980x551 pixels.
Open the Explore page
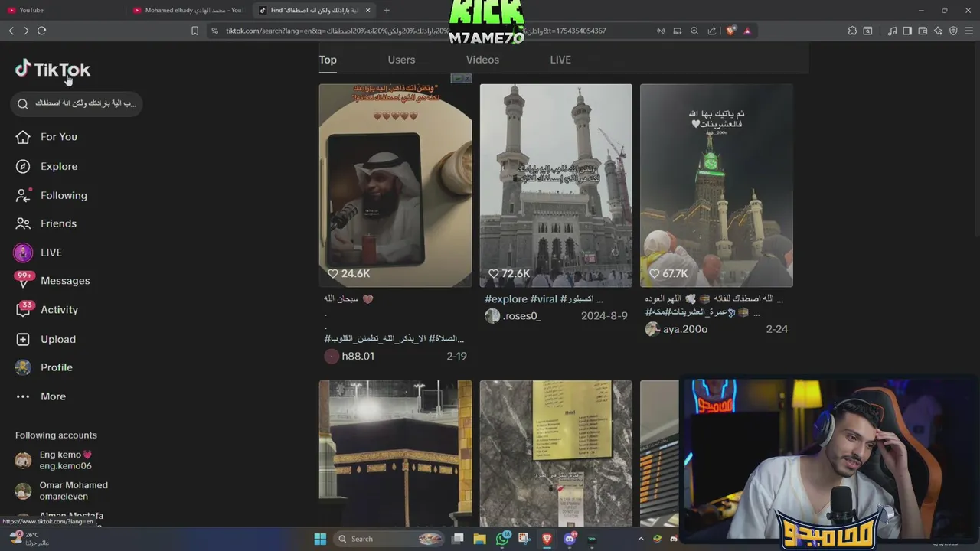tap(59, 166)
